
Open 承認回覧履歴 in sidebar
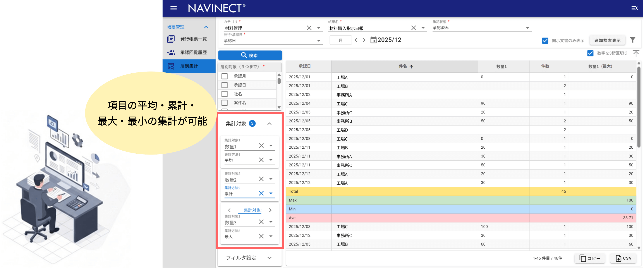pyautogui.click(x=193, y=53)
